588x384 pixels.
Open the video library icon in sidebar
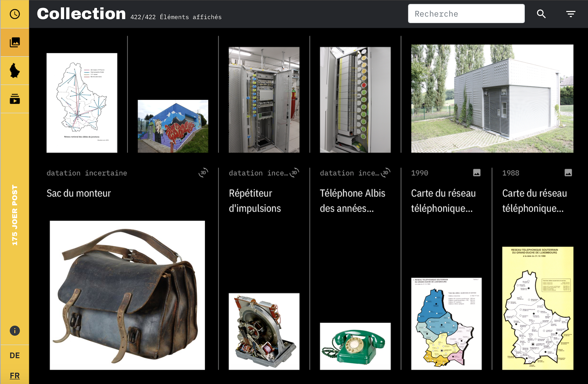tap(15, 99)
